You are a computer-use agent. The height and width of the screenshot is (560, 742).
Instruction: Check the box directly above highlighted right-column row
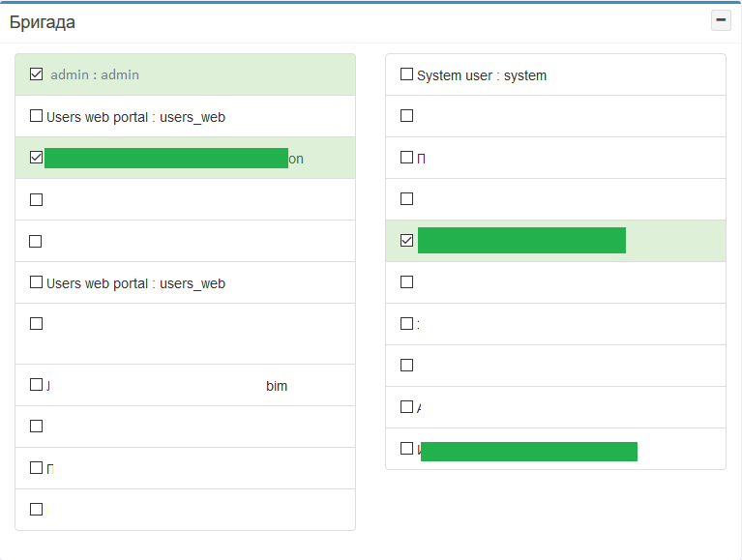[406, 199]
